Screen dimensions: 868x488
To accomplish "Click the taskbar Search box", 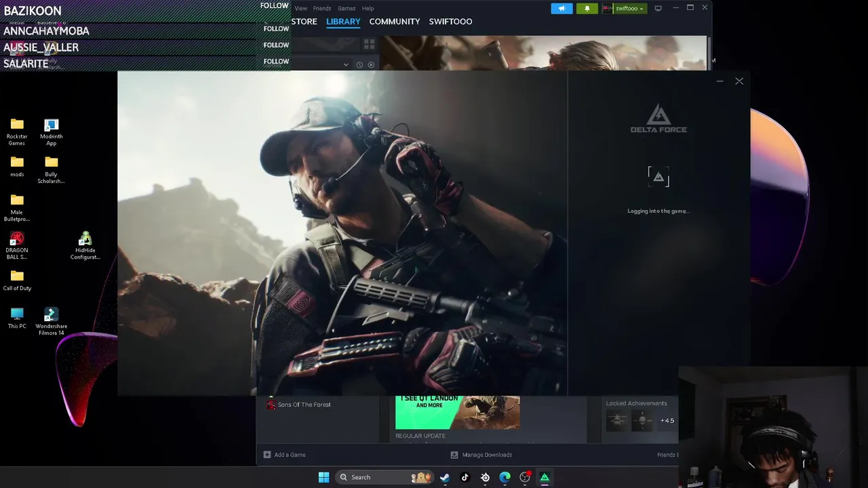I will (x=385, y=477).
